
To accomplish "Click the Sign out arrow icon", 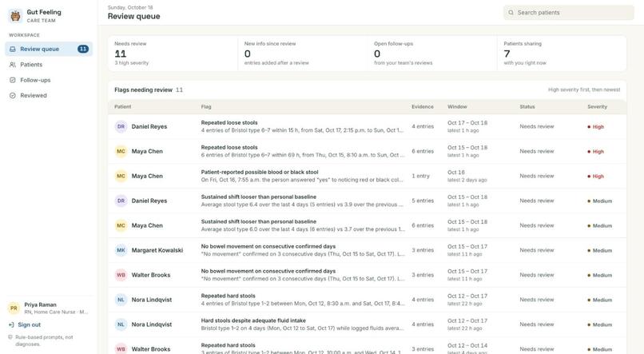I will point(11,325).
